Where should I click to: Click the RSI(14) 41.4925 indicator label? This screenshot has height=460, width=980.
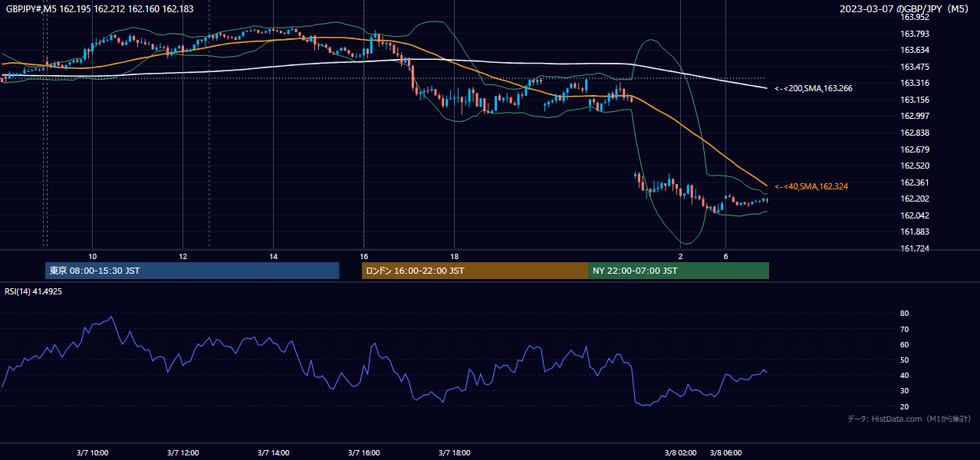[34, 291]
